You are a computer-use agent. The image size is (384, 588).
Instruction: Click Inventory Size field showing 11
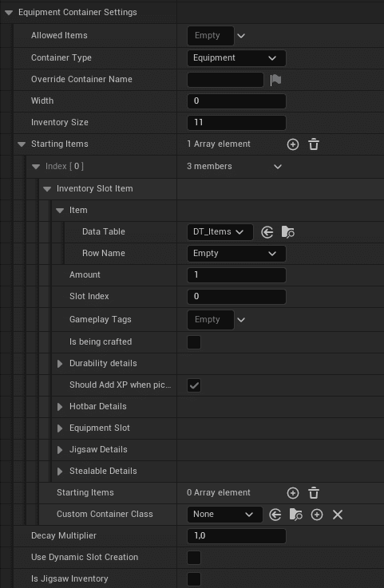click(236, 123)
